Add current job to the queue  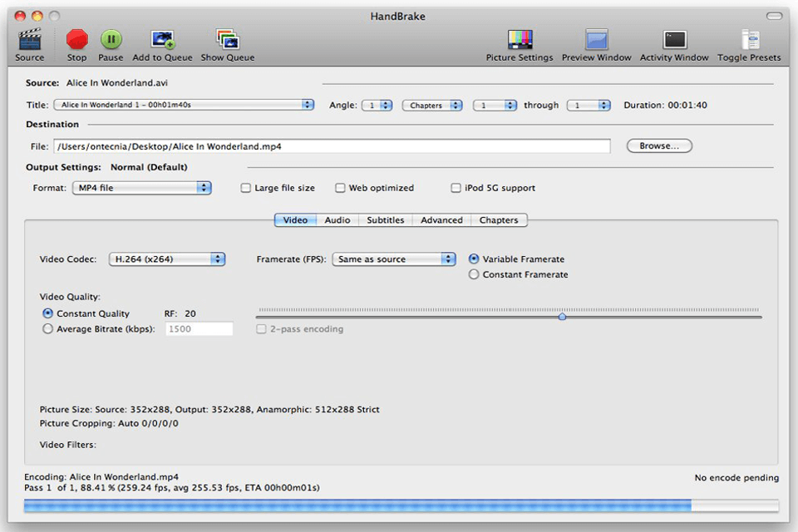161,39
